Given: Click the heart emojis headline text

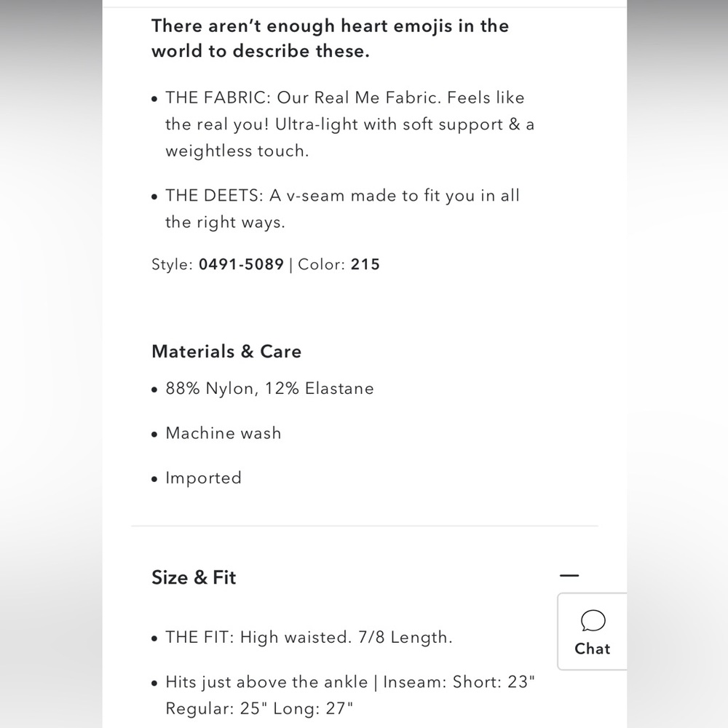Looking at the screenshot, I should pyautogui.click(x=330, y=26).
